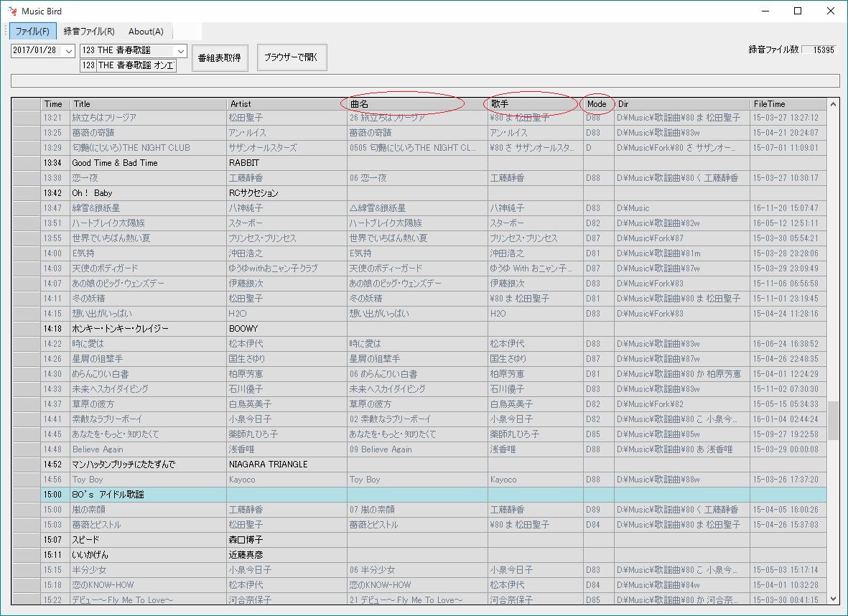Click the title 世界でいちばん熱い夏

click(111, 238)
